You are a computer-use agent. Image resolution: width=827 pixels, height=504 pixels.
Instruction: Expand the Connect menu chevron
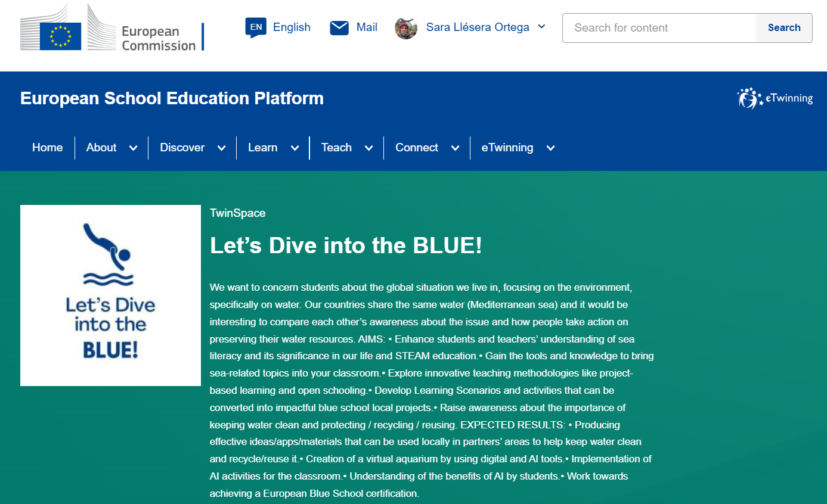[455, 148]
